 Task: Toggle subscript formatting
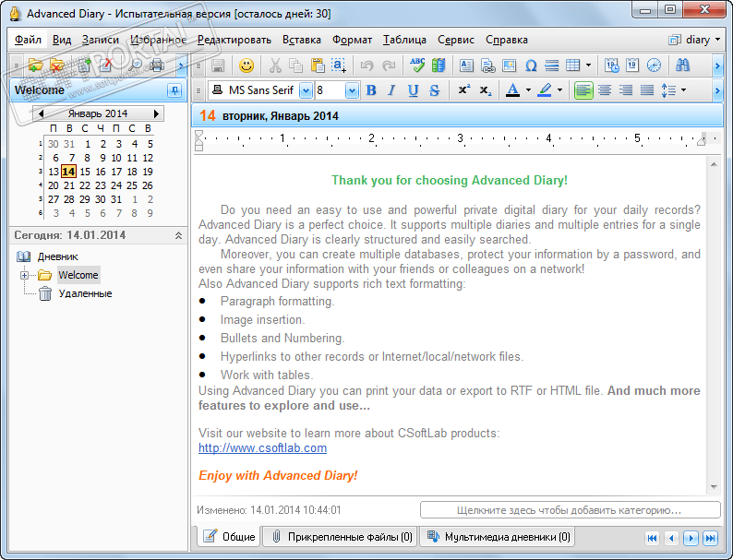(486, 90)
